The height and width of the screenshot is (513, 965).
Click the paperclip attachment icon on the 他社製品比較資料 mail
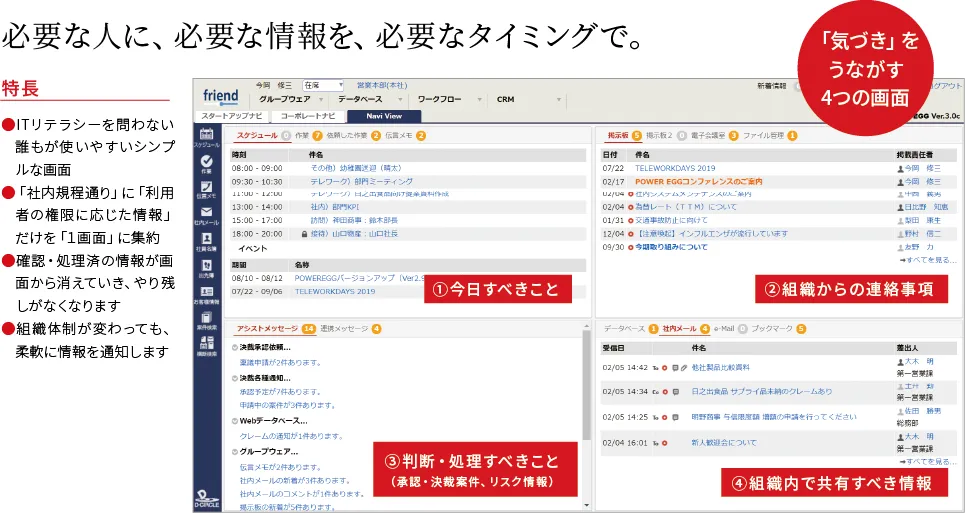click(x=683, y=368)
